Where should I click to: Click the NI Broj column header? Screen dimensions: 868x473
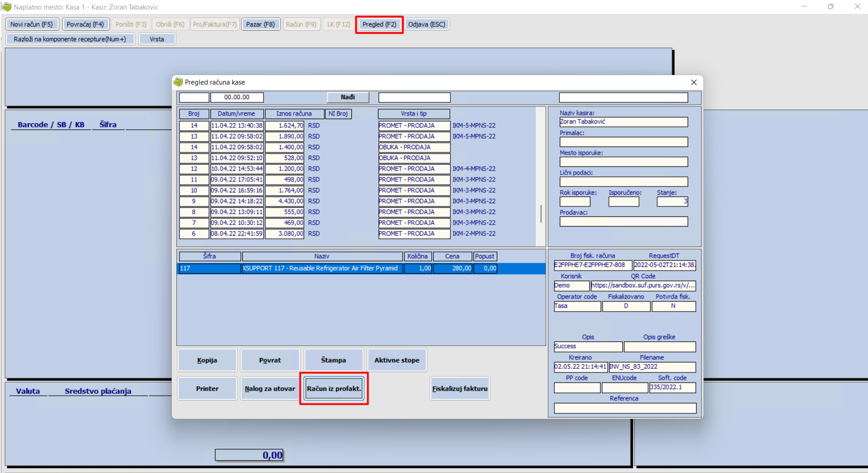click(x=339, y=114)
